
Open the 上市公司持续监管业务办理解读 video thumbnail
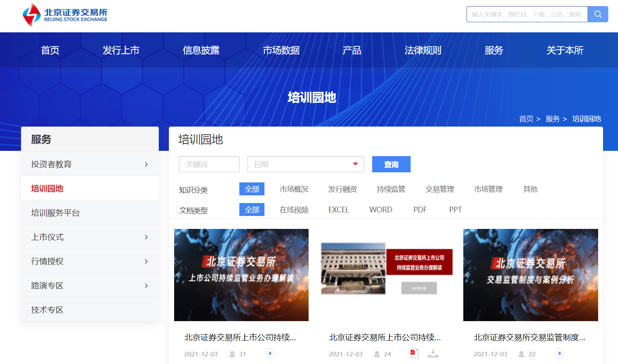point(241,275)
